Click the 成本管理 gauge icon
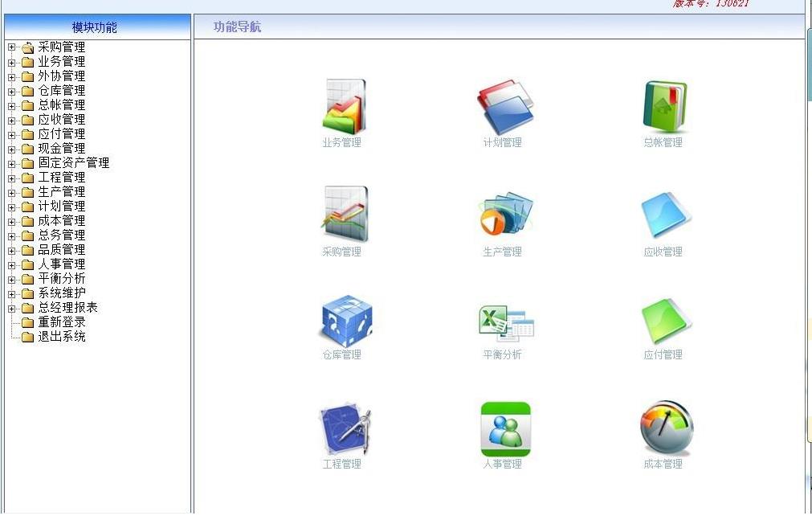 [666, 429]
